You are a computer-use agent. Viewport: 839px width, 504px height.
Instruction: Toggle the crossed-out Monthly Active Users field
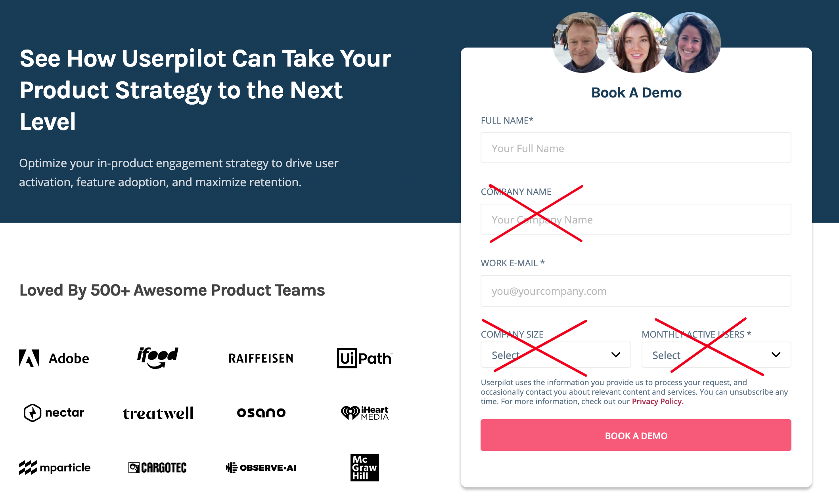pos(713,355)
